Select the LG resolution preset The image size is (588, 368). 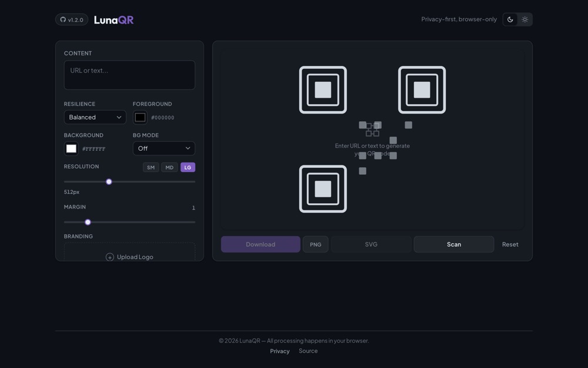188,167
